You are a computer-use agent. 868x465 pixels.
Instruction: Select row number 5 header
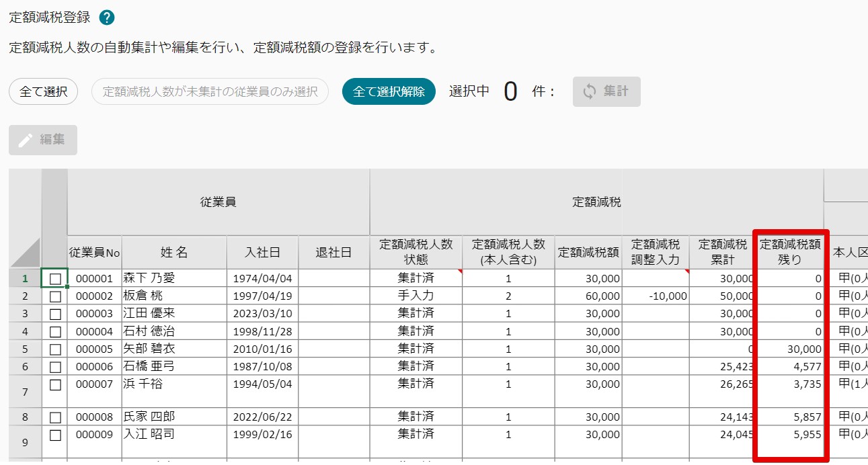click(26, 349)
